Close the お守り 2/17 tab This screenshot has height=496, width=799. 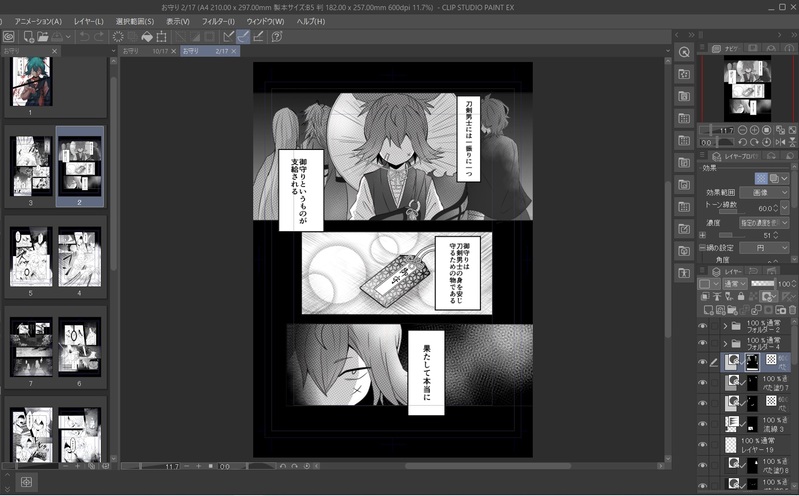point(234,51)
